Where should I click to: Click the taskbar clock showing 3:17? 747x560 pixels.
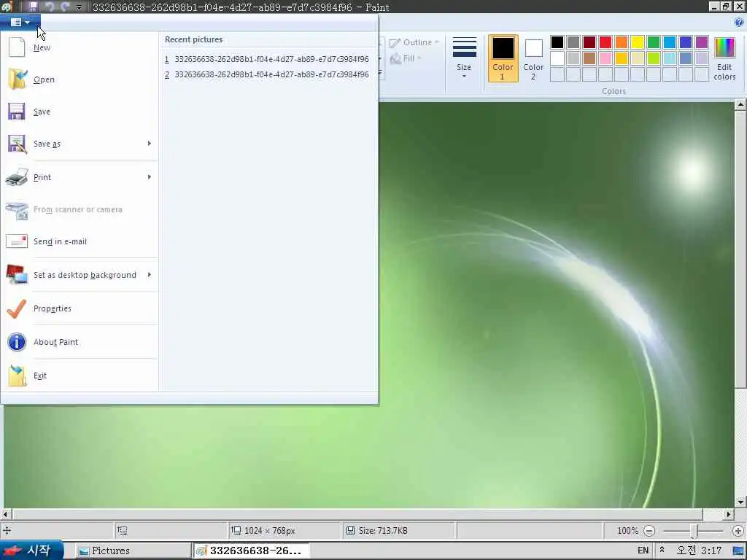click(x=699, y=551)
